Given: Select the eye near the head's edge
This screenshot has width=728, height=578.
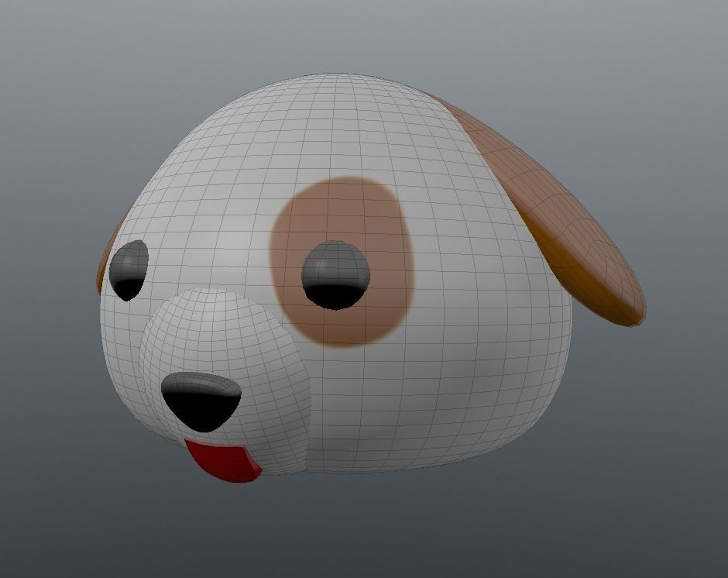Looking at the screenshot, I should 129,270.
